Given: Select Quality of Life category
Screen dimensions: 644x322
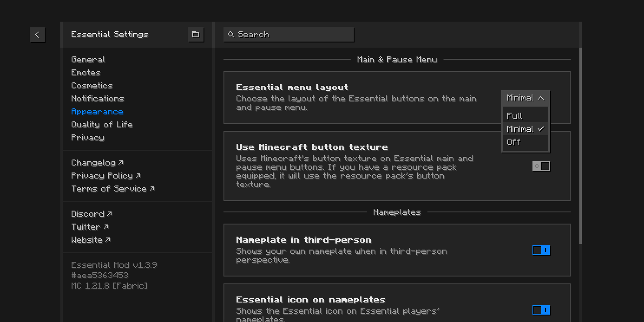Looking at the screenshot, I should [x=102, y=125].
